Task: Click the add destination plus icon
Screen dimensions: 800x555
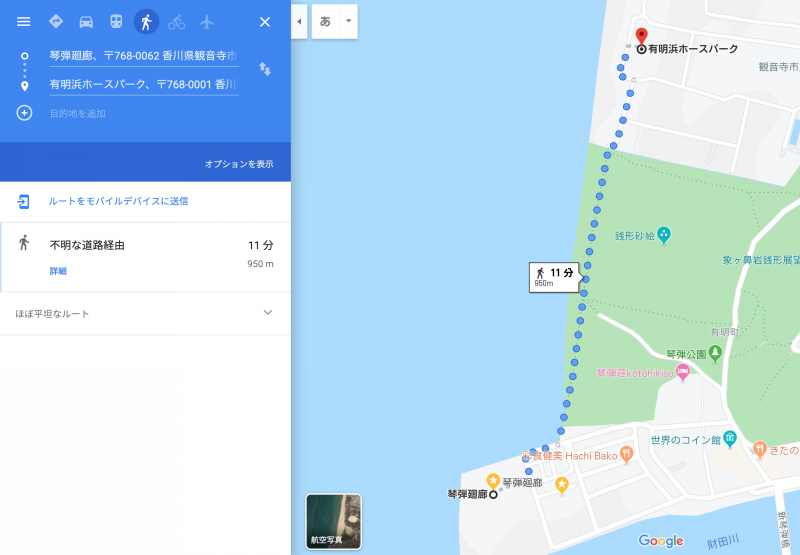Action: pyautogui.click(x=24, y=113)
